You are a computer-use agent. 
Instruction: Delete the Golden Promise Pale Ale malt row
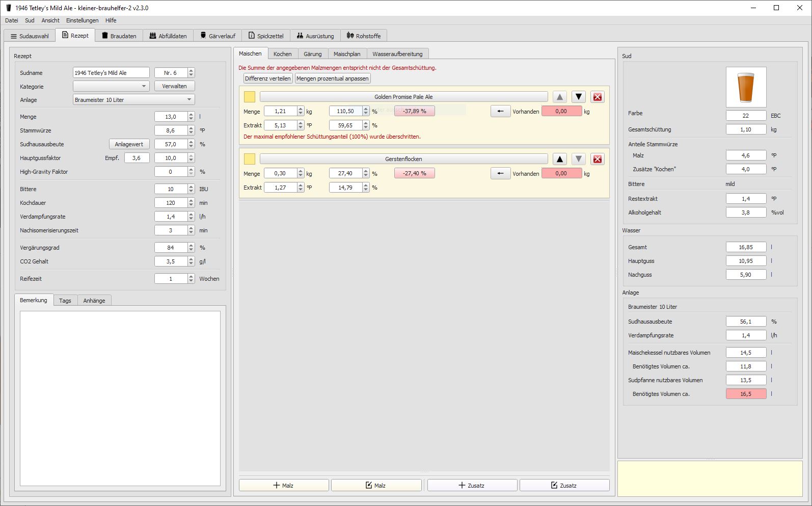[597, 97]
